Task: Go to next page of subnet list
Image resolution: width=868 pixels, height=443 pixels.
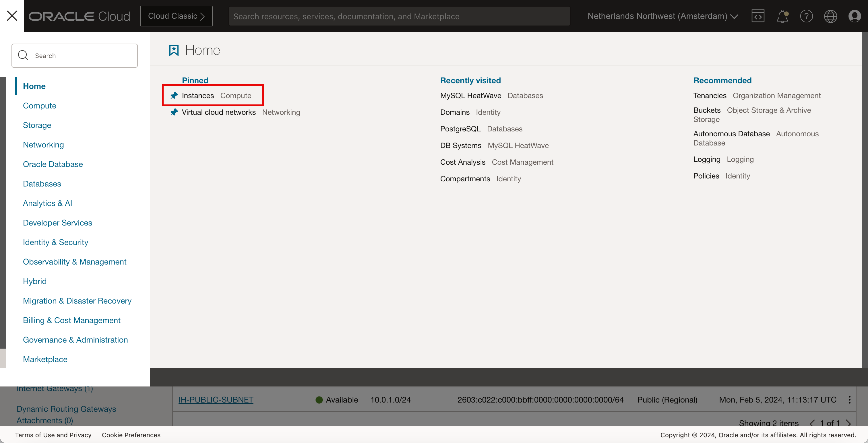Action: click(848, 423)
